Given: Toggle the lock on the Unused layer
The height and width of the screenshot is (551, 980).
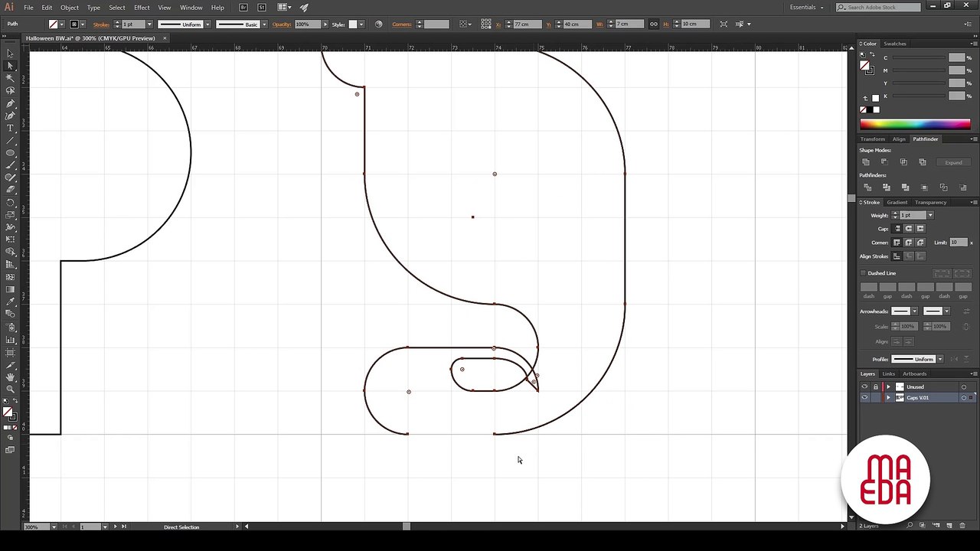Looking at the screenshot, I should tap(875, 387).
